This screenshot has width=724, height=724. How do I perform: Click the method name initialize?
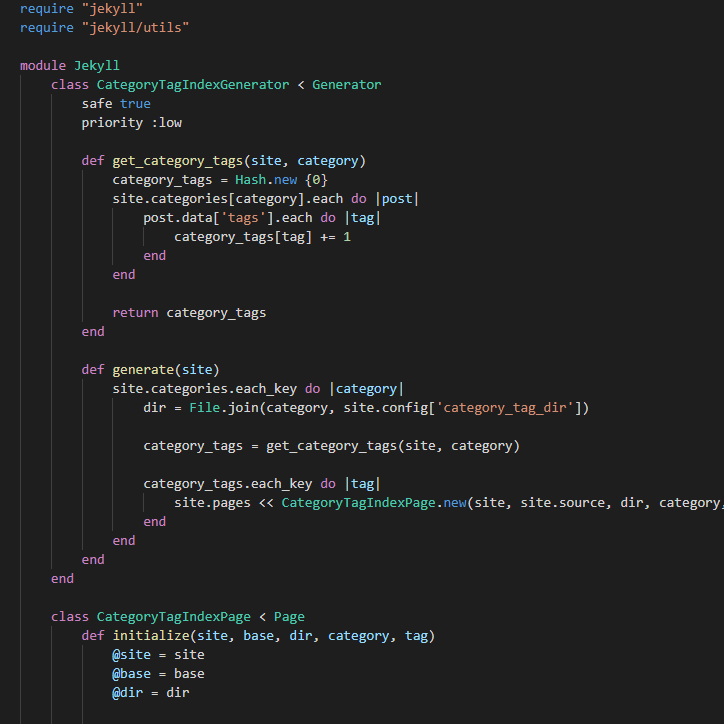point(151,636)
